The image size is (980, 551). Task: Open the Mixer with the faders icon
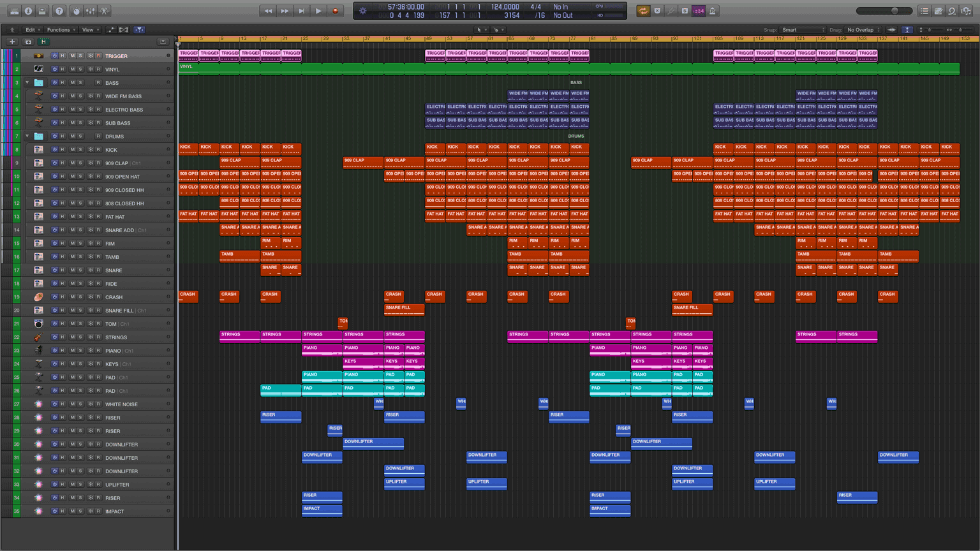point(90,10)
